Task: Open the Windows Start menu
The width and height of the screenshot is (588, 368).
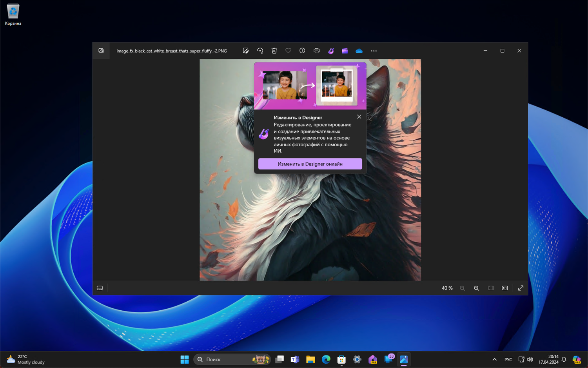Action: click(x=184, y=359)
